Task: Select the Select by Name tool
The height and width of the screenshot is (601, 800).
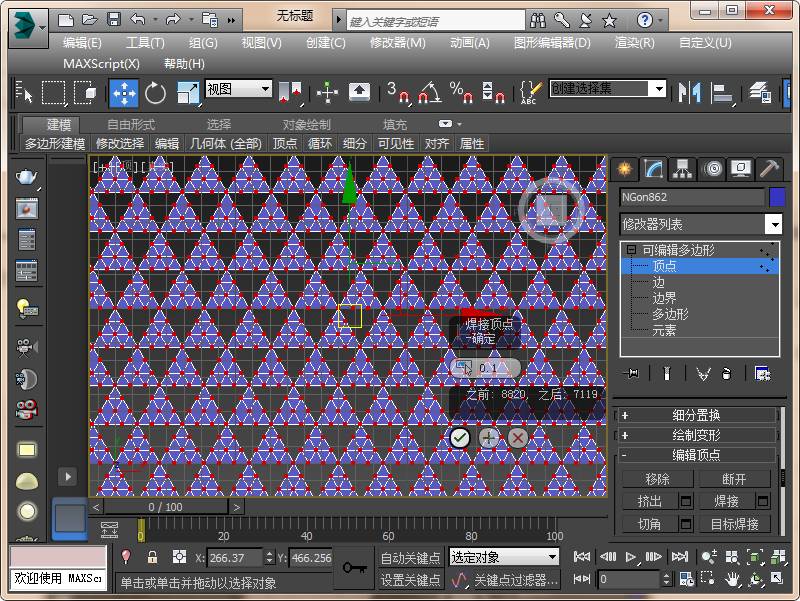Action: point(23,93)
